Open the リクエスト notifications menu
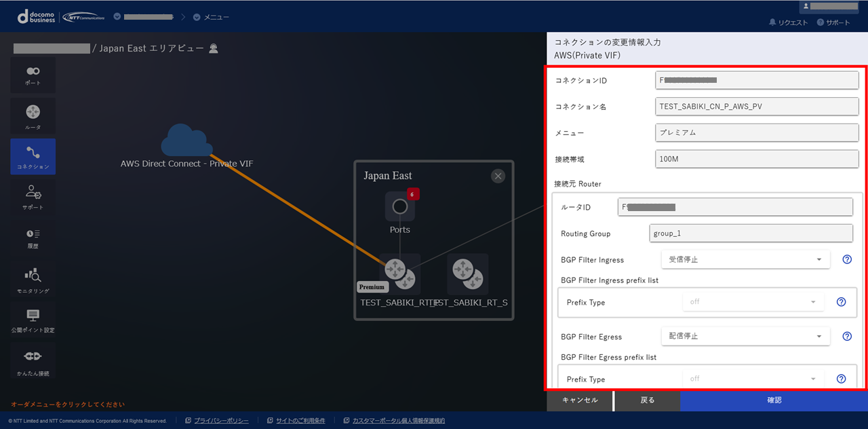 pos(788,22)
